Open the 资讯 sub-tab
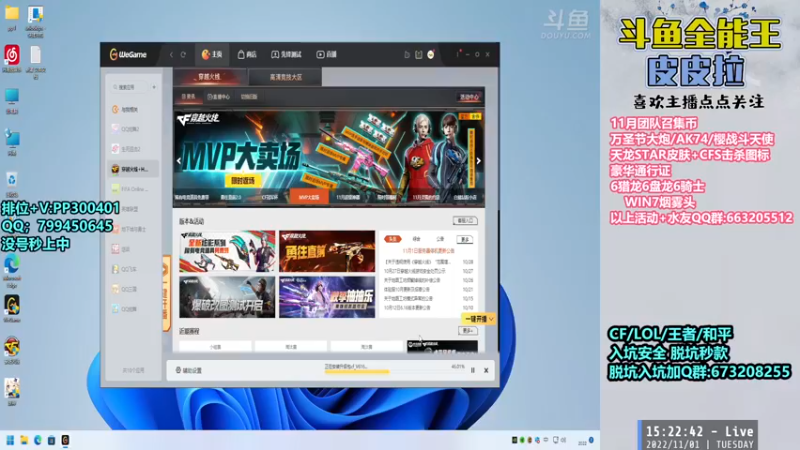Viewport: 800px width, 450px height. coord(188,96)
